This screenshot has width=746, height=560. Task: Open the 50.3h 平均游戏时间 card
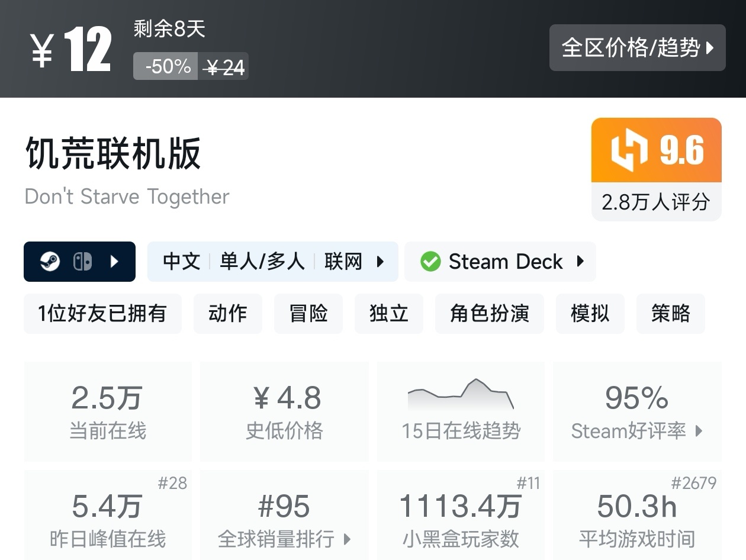(x=637, y=515)
